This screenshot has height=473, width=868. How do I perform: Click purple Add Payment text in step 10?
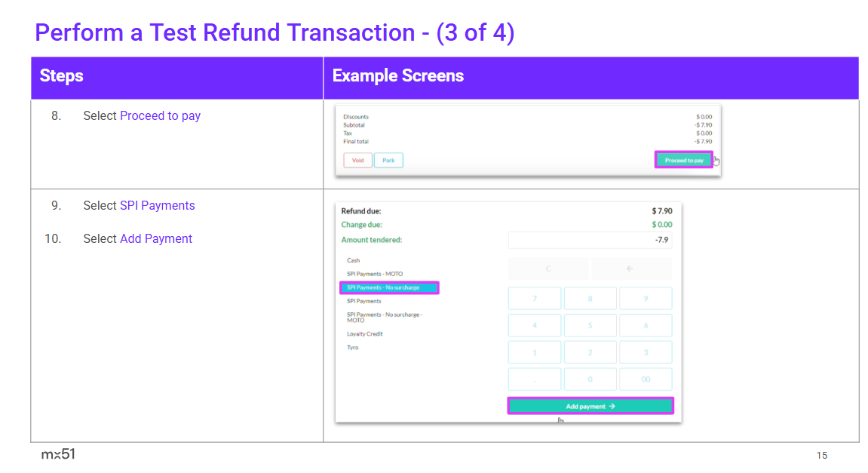(x=156, y=239)
